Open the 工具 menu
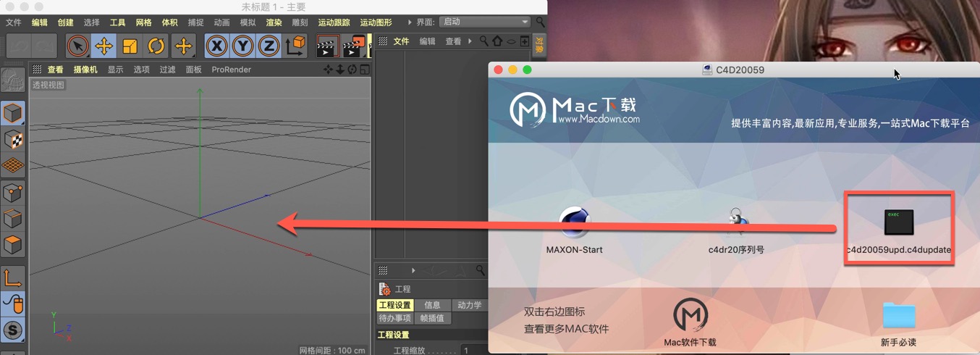 pyautogui.click(x=118, y=22)
